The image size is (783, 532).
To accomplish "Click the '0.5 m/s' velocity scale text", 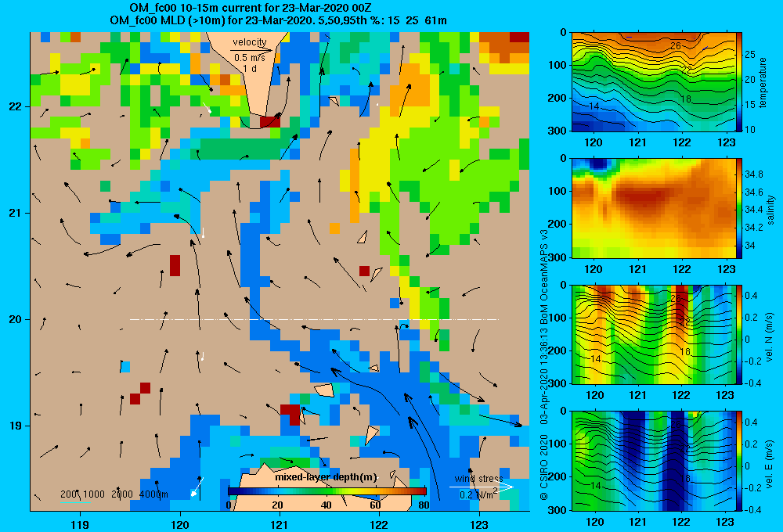I will [250, 58].
